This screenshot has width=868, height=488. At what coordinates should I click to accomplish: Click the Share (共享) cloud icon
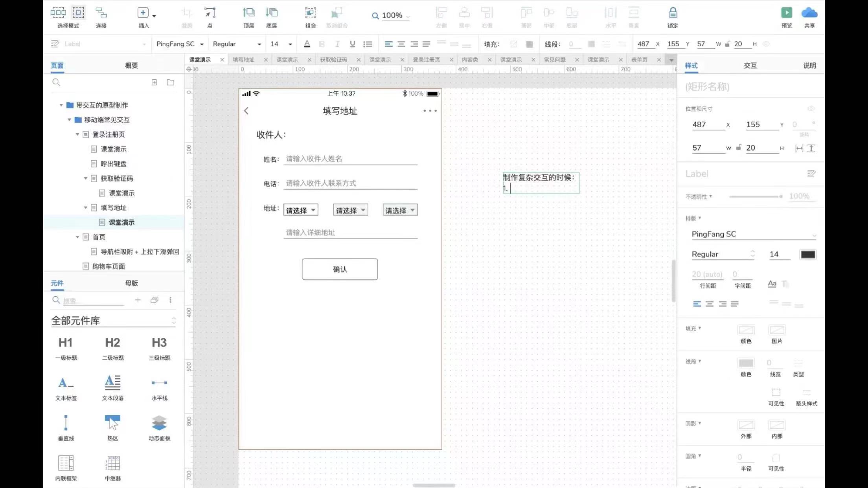[809, 13]
